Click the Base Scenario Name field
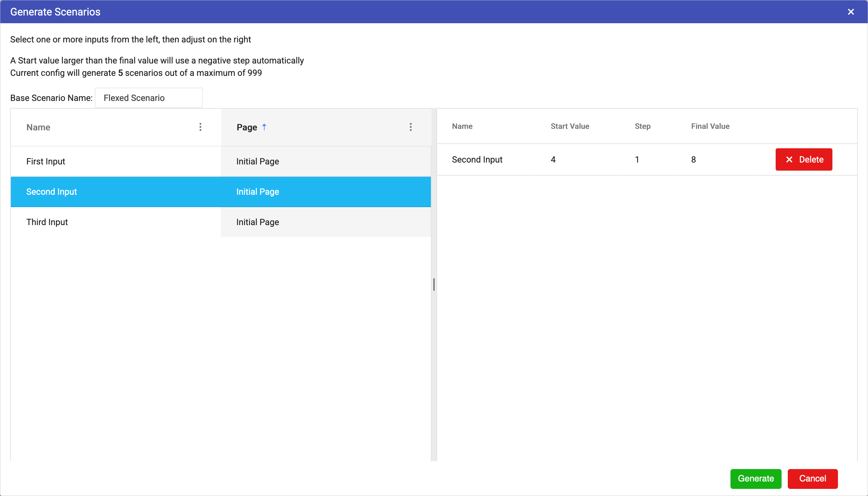The height and width of the screenshot is (496, 868). point(149,98)
